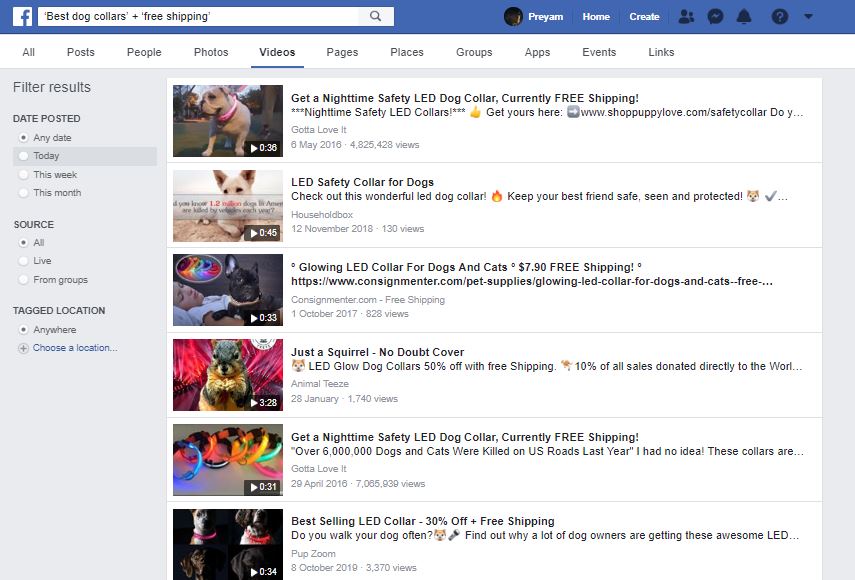Open the Friend Requests icon
Image resolution: width=855 pixels, height=580 pixels.
pyautogui.click(x=686, y=17)
